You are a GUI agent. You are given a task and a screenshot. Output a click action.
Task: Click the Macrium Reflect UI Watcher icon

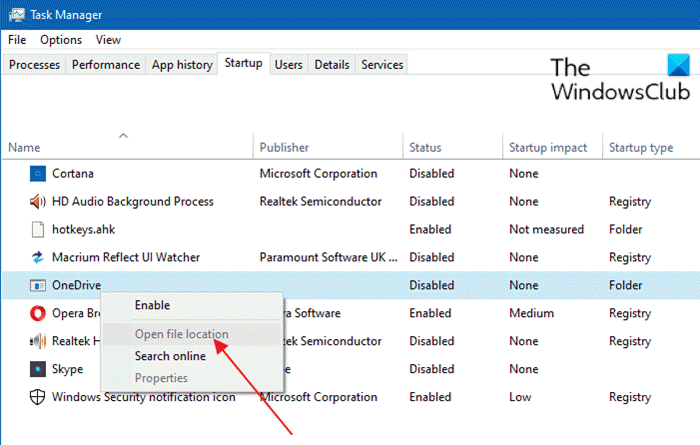[38, 258]
